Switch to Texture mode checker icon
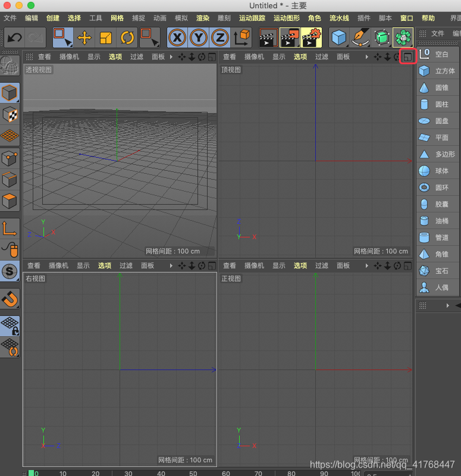This screenshot has height=476, width=461. point(10,115)
